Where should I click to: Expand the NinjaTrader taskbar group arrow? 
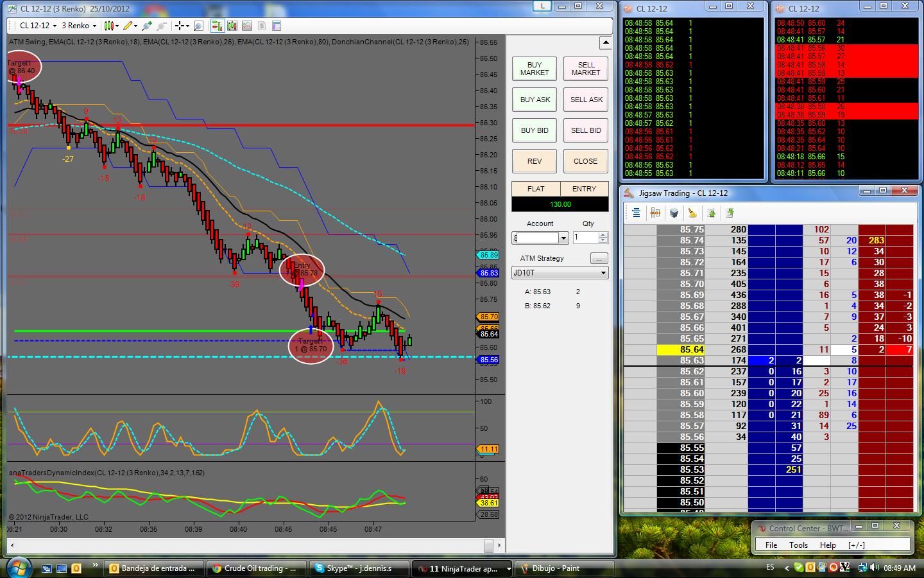(x=509, y=568)
